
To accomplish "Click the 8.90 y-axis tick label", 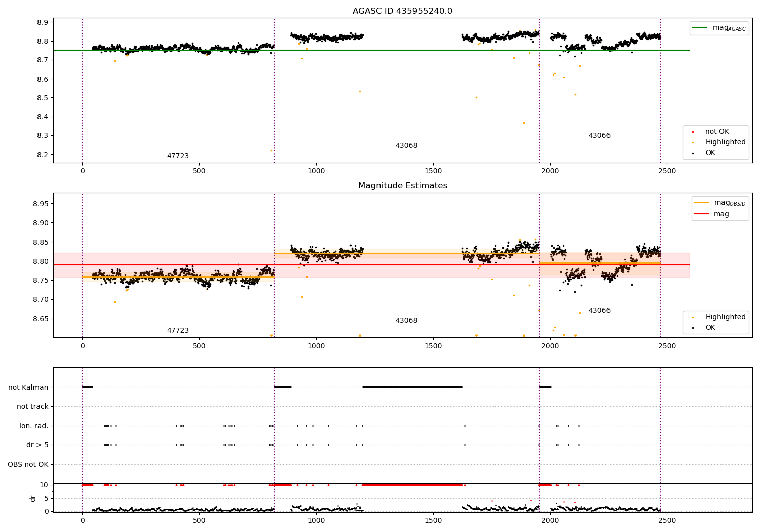I will coord(41,223).
